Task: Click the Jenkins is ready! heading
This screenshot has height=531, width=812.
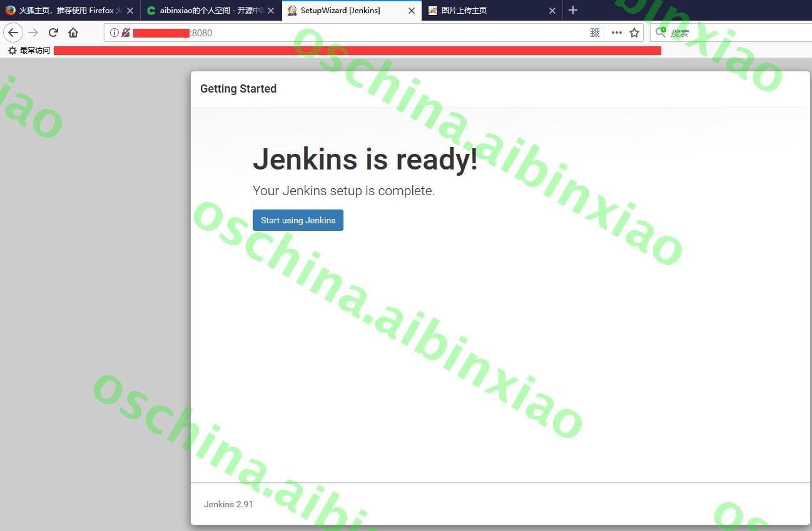Action: tap(365, 159)
